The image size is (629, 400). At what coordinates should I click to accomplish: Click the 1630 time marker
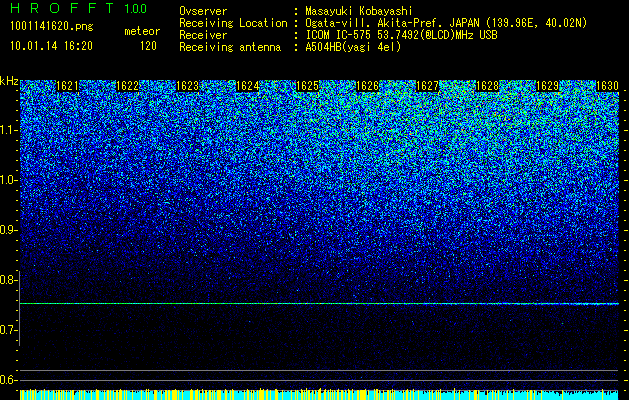(607, 86)
